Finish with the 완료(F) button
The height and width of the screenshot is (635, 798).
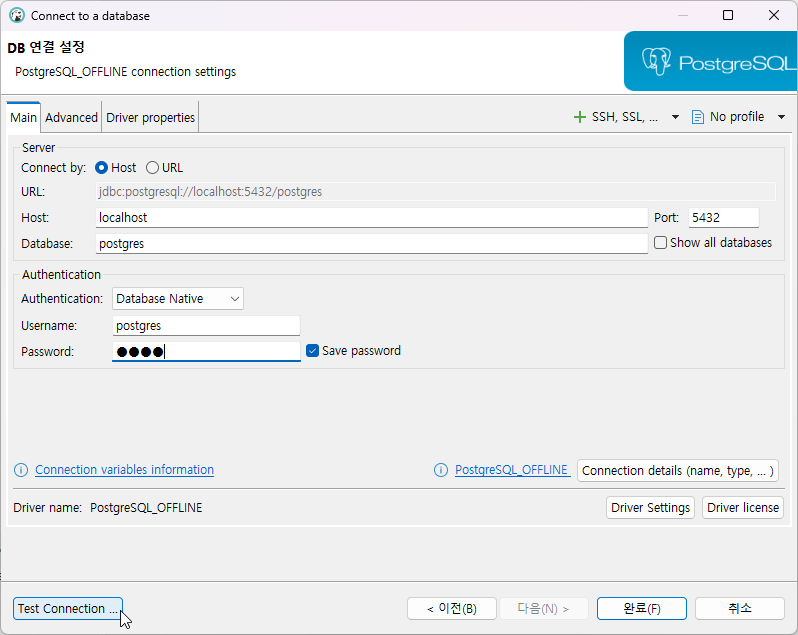(642, 609)
